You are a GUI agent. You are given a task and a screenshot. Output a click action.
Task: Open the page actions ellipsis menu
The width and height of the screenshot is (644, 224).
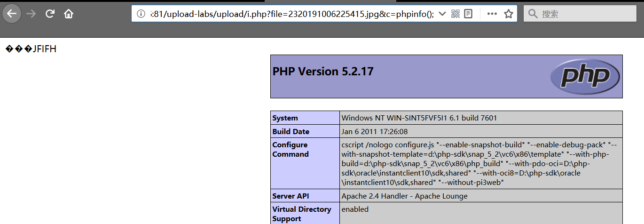click(492, 14)
